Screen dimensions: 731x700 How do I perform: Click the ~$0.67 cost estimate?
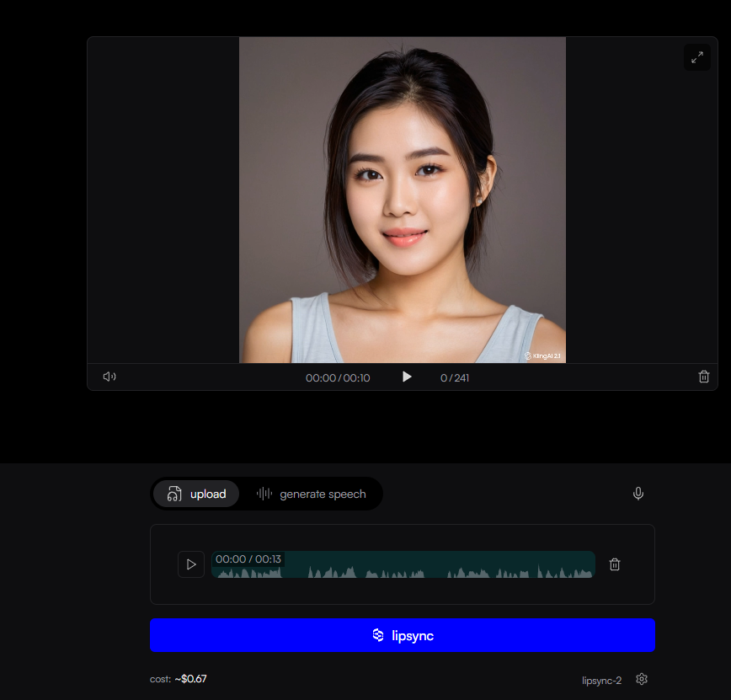coord(190,679)
